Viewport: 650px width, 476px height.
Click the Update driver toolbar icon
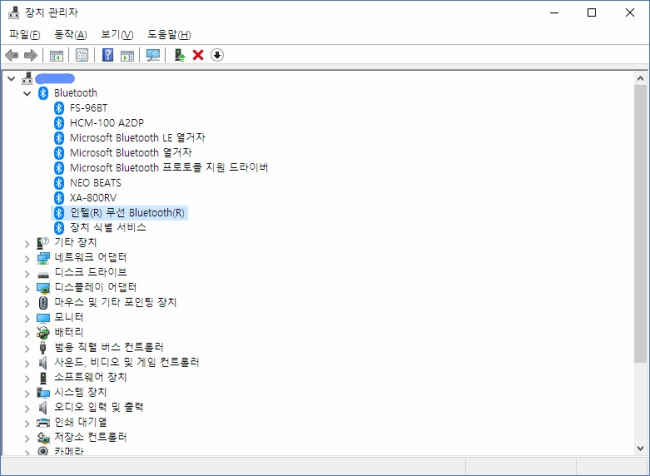pyautogui.click(x=179, y=55)
